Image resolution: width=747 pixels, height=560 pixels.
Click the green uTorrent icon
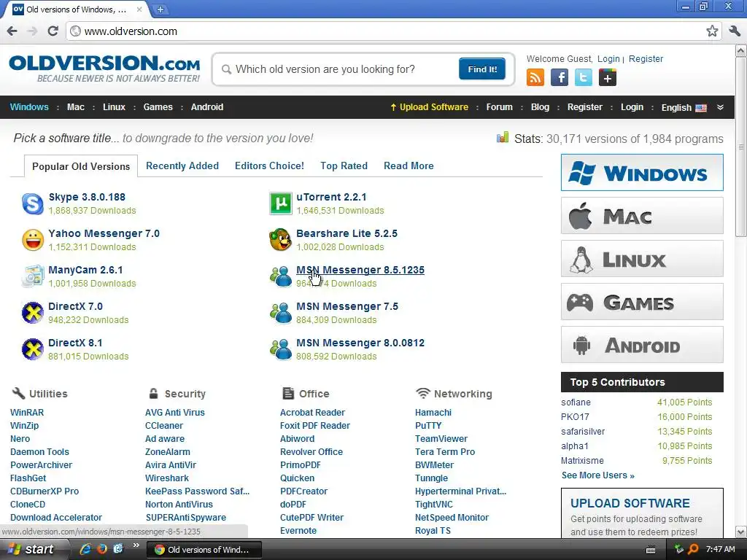click(x=281, y=204)
